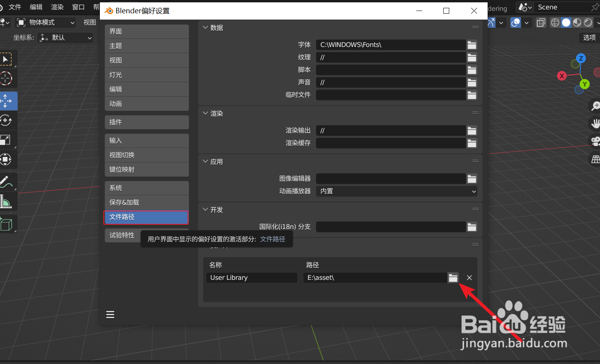Switch to 保存&加载 preferences tab
600x364 pixels.
pos(147,203)
